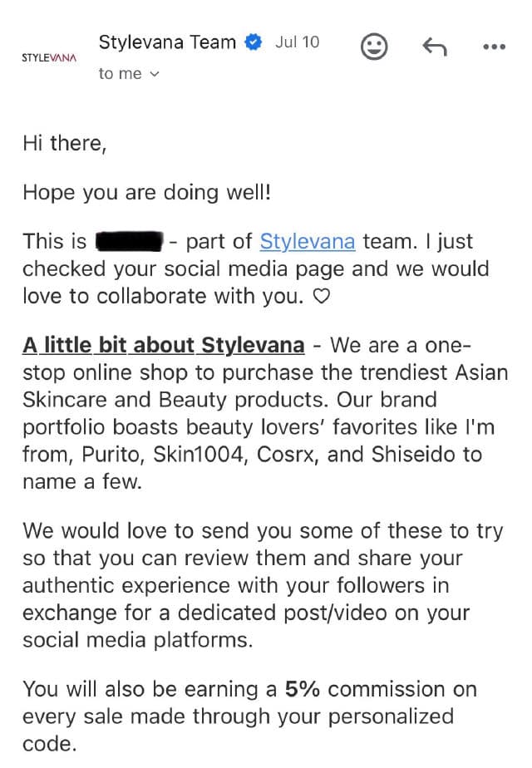Click the "Jul 10" email date
The width and height of the screenshot is (532, 768).
(x=297, y=42)
